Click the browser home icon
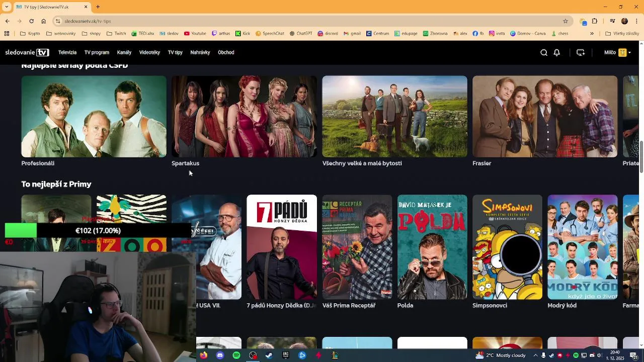Screen dimensions: 644x362 point(44,21)
